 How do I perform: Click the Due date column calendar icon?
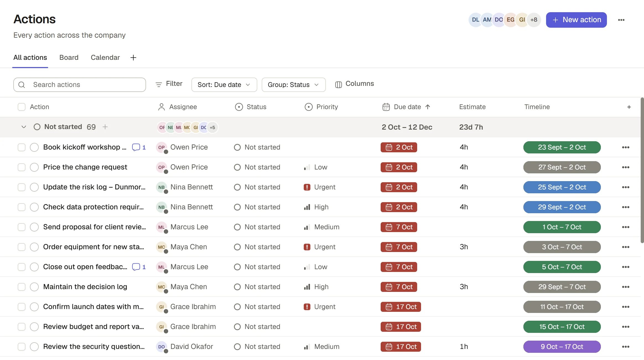tap(386, 107)
